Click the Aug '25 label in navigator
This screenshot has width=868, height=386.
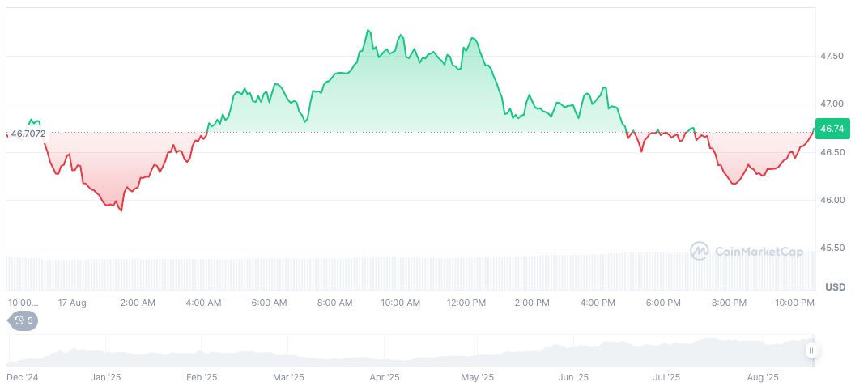pos(762,377)
